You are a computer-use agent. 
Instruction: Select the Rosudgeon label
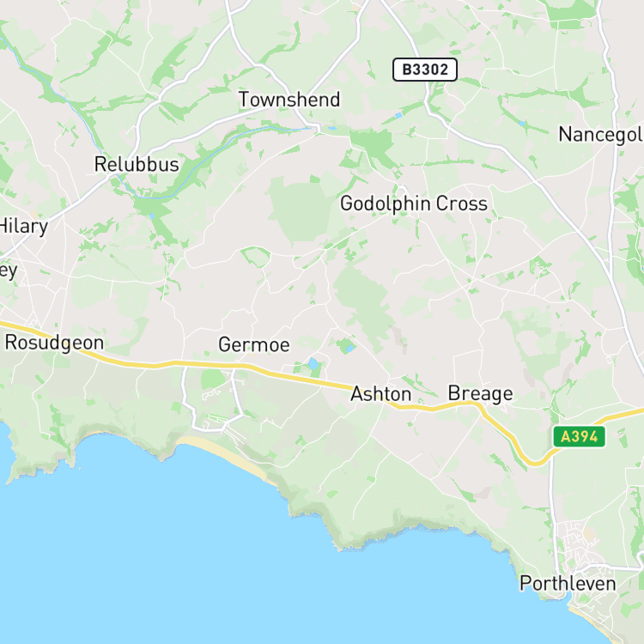tap(54, 343)
